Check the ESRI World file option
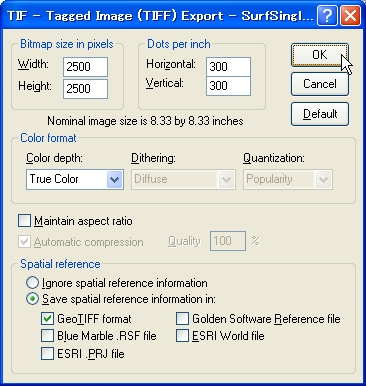The width and height of the screenshot is (366, 386). pos(182,336)
